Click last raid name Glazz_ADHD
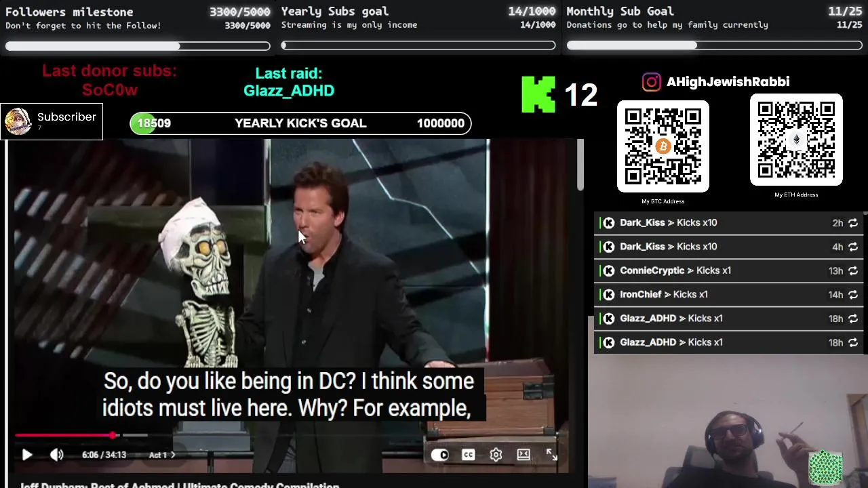The image size is (868, 488). tap(289, 91)
